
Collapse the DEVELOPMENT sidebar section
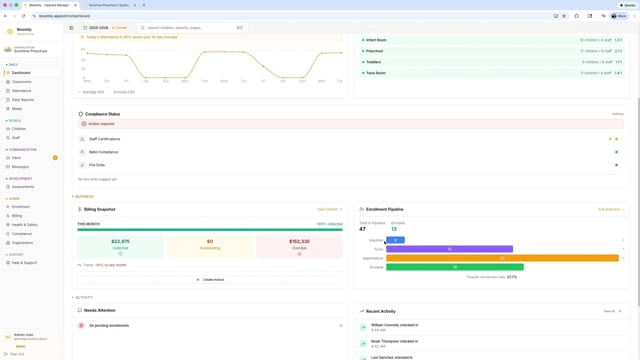tap(19, 178)
